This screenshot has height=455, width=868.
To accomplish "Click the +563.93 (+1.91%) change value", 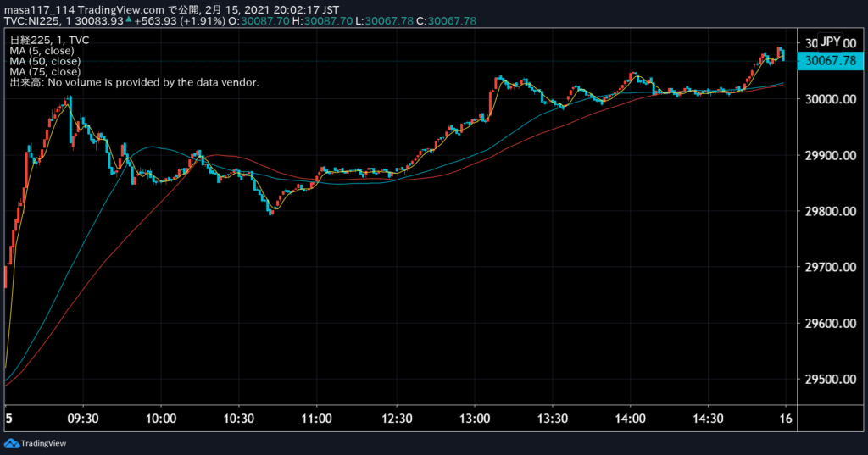I will [180, 21].
